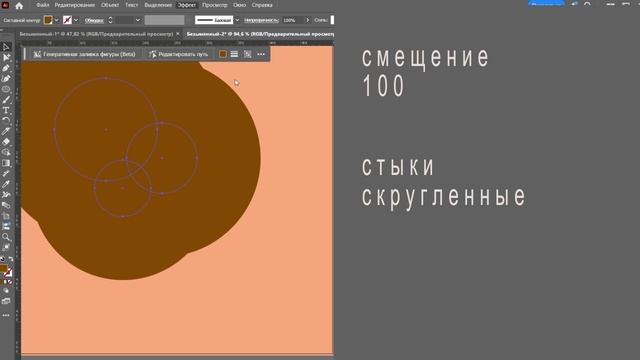640x360 pixels.
Task: Select the Hand tool
Action: 6,247
